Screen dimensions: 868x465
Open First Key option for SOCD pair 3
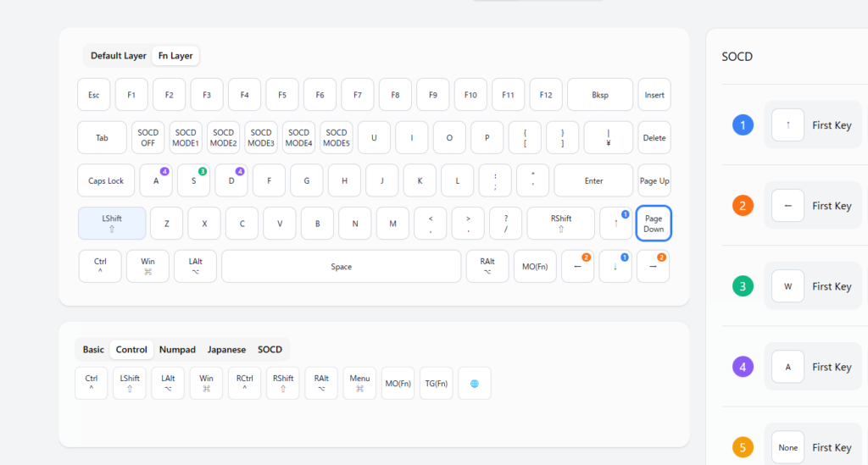coord(831,286)
